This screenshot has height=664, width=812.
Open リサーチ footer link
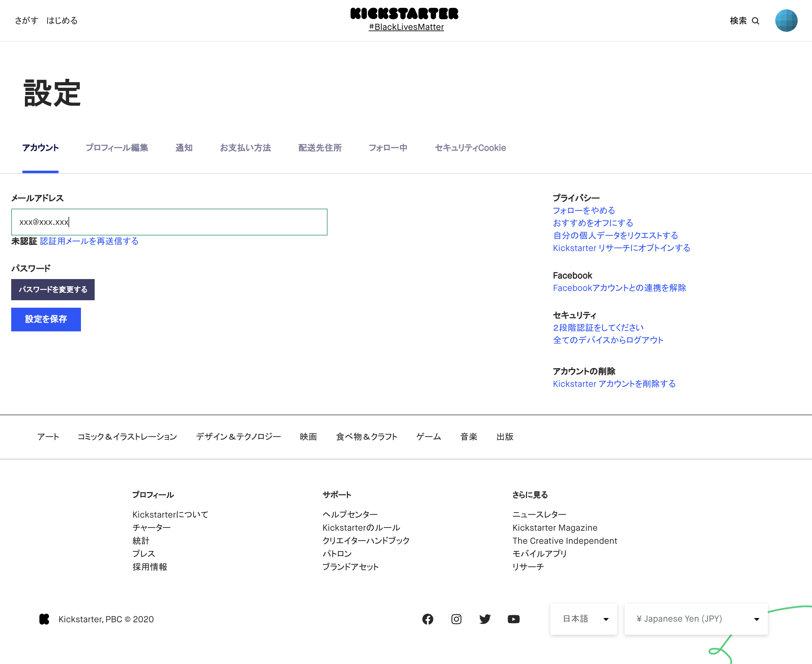528,567
